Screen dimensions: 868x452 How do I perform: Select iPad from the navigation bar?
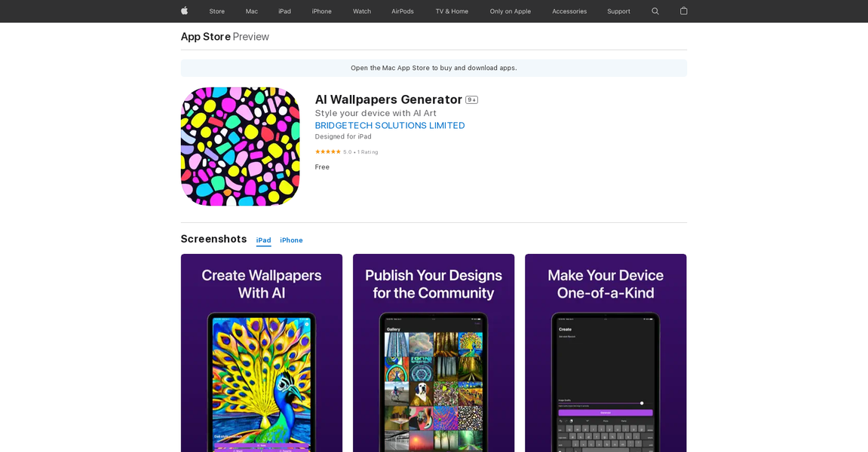pyautogui.click(x=284, y=11)
